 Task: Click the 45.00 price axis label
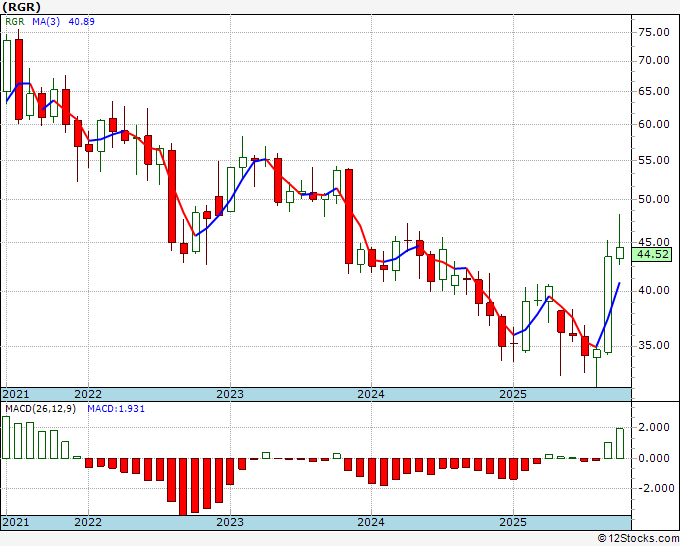point(654,242)
